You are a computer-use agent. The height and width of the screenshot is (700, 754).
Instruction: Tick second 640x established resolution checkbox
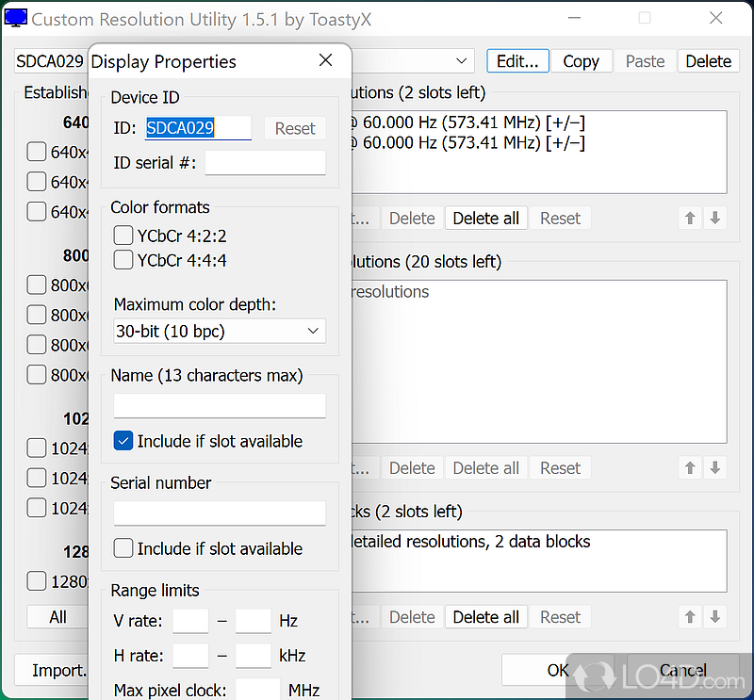[x=37, y=182]
